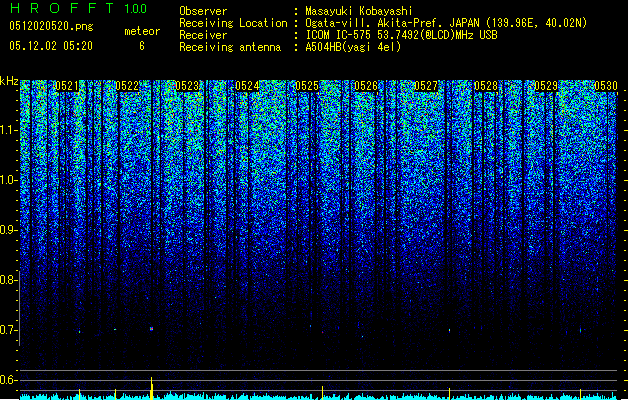Click the Receiver ICOM IC-575 line
Image resolution: width=629 pixels, height=400 pixels.
[x=401, y=35]
